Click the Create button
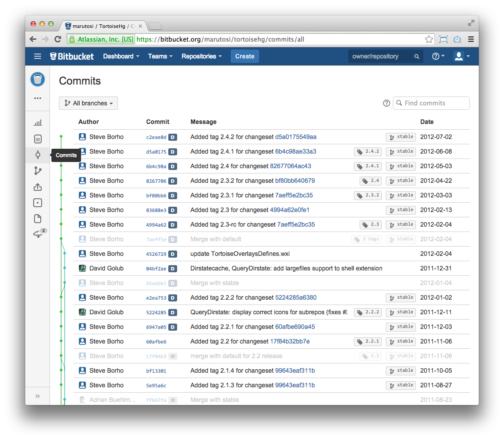 coord(244,57)
